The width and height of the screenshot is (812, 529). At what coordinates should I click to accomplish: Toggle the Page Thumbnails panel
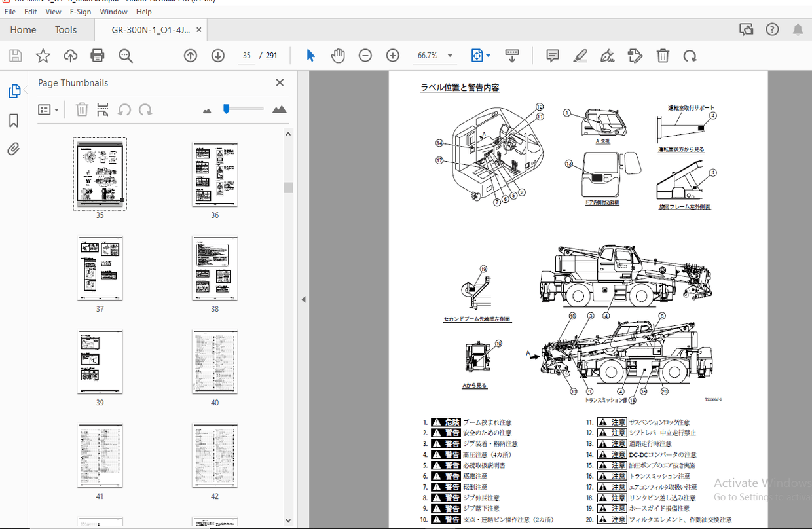click(14, 91)
